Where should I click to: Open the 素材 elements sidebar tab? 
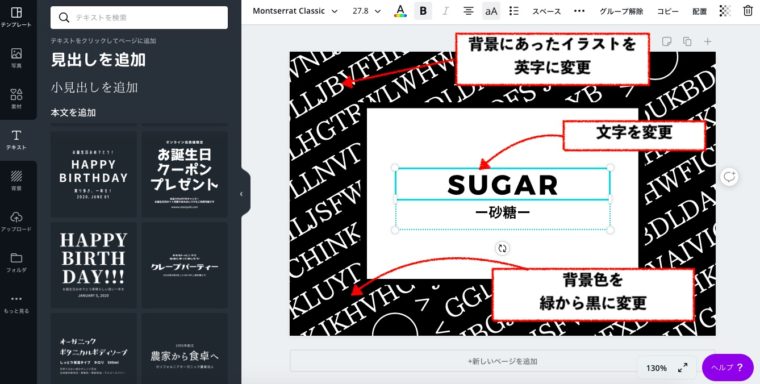pyautogui.click(x=16, y=98)
